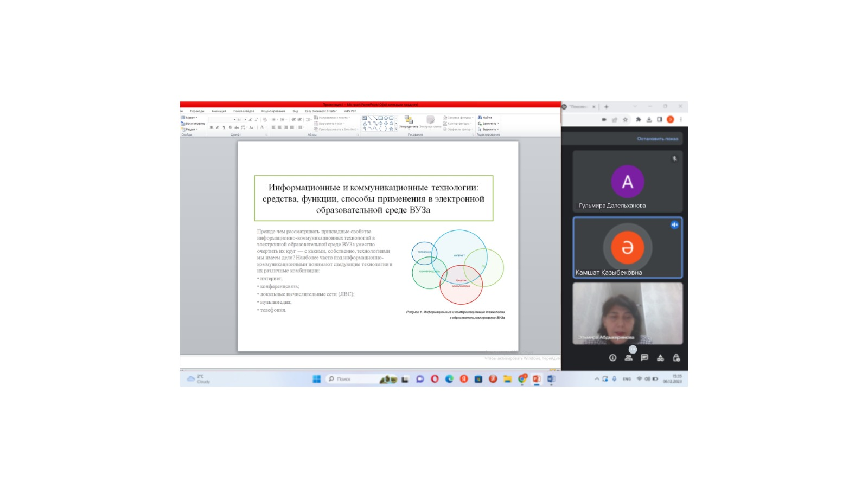Open the Meet chat panel icon

pyautogui.click(x=644, y=358)
